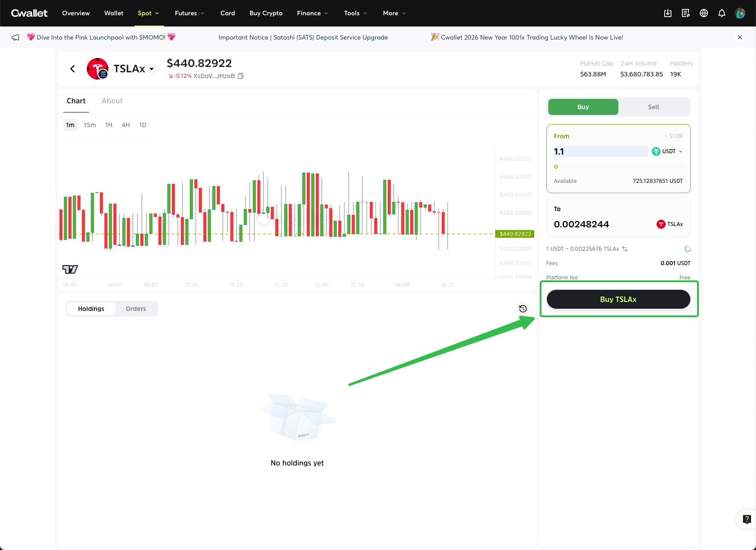
Task: Click the download icon in top bar
Action: click(x=667, y=13)
